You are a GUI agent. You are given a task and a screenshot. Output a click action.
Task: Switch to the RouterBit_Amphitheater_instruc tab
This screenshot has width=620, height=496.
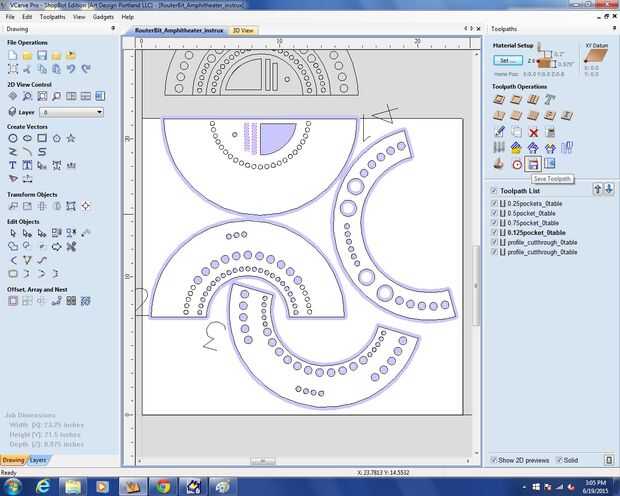(179, 30)
